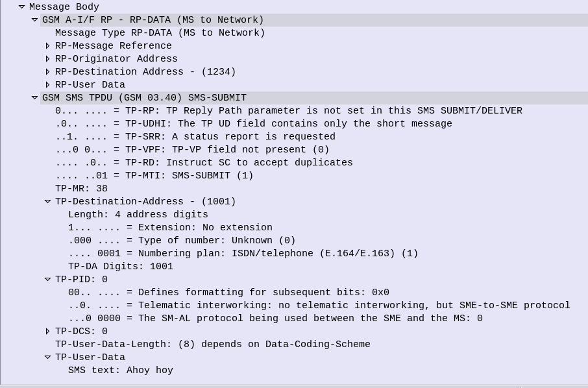Collapse TP-Destination-Address (1001) node
The image size is (588, 388).
47,202
